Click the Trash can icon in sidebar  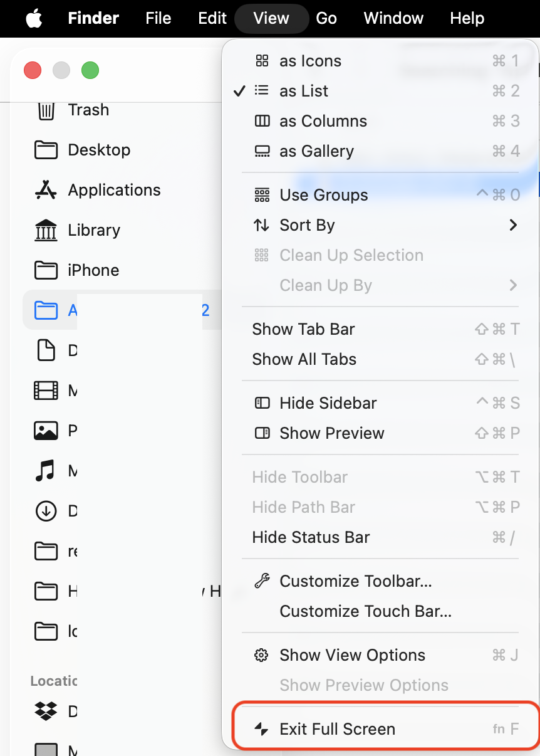click(46, 110)
